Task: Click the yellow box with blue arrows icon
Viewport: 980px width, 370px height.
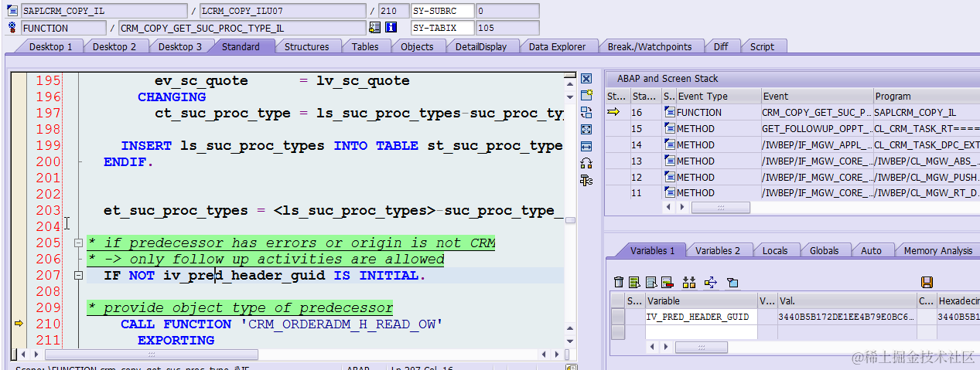Action: [x=712, y=283]
